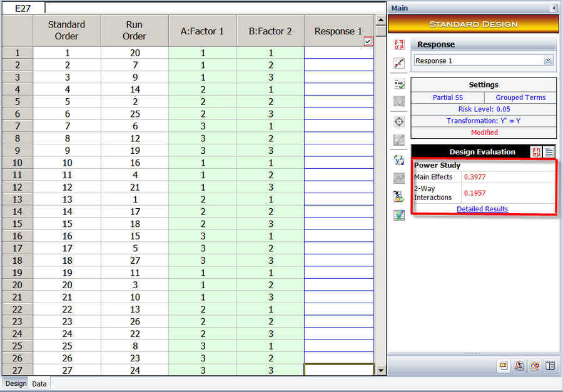Switch to the Design tab
This screenshot has height=392, width=563.
pyautogui.click(x=16, y=384)
